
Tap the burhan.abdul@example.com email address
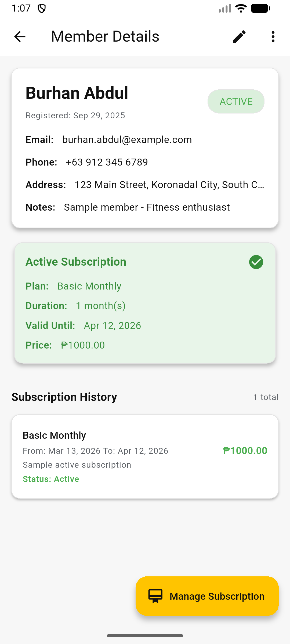(x=127, y=140)
